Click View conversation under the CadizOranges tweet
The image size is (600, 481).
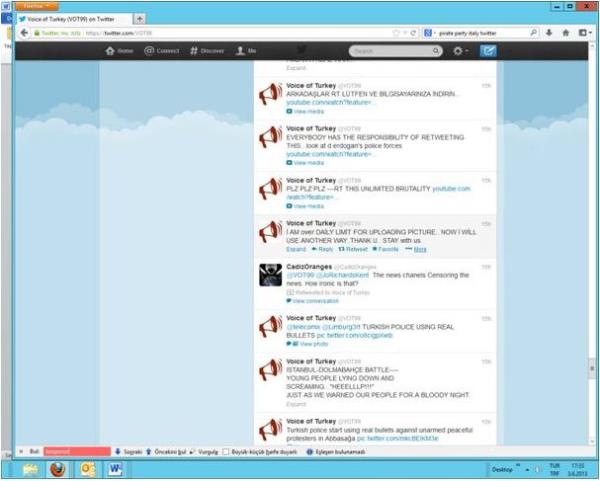[312, 301]
